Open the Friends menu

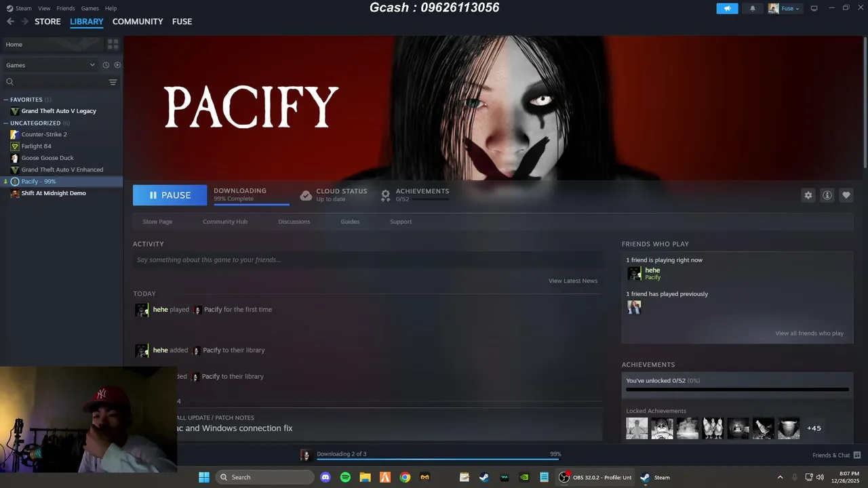coord(66,8)
